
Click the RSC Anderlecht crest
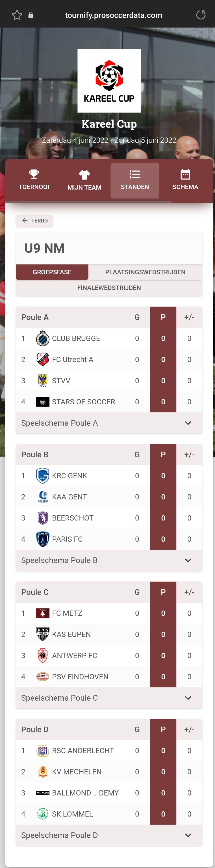(x=43, y=751)
